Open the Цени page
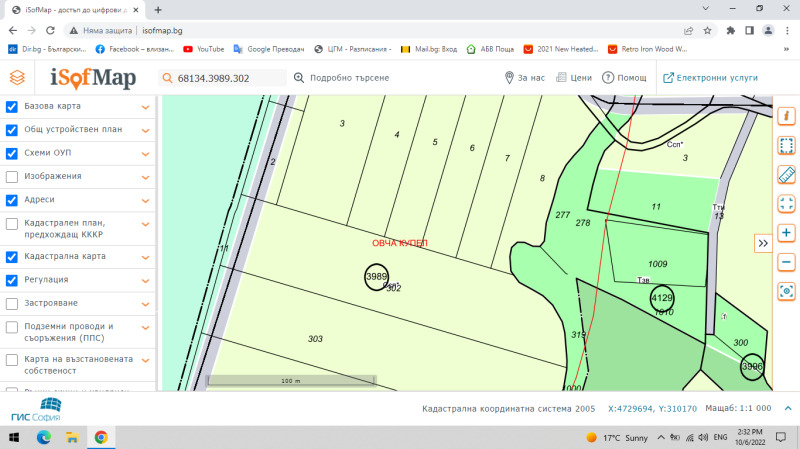Viewport: 800px width, 449px height. pos(574,78)
